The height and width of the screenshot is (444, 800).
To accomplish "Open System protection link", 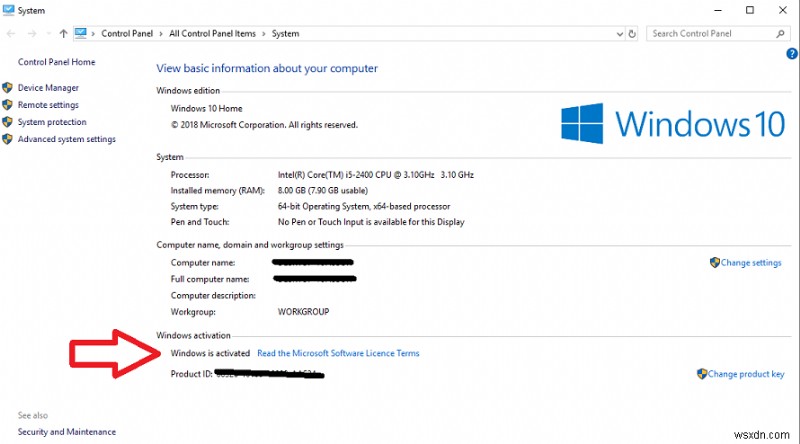I will [52, 122].
